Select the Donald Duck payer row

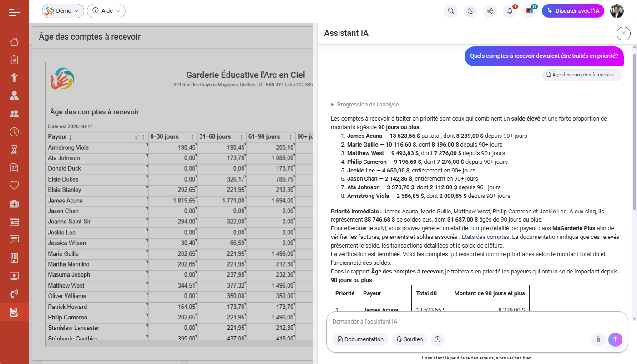(179, 169)
